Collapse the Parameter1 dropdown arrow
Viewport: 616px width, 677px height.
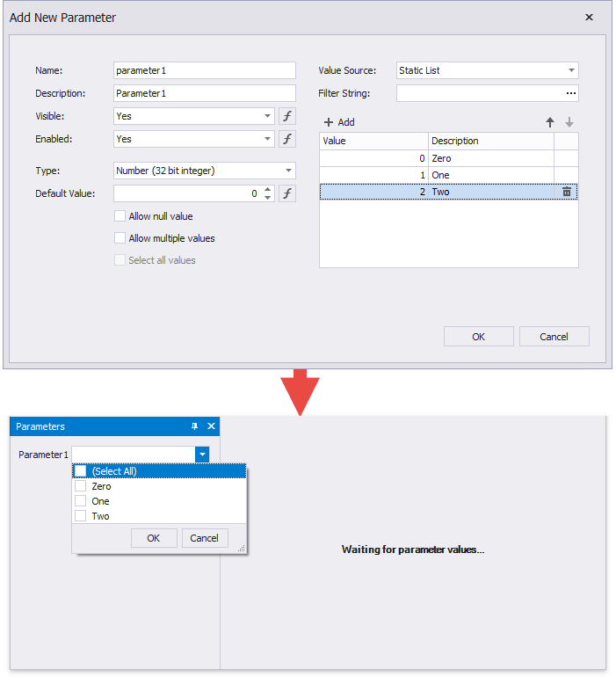tap(202, 455)
